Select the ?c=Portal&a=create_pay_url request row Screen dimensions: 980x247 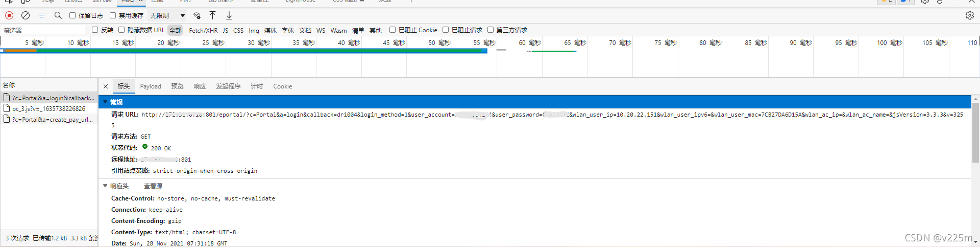(x=49, y=119)
